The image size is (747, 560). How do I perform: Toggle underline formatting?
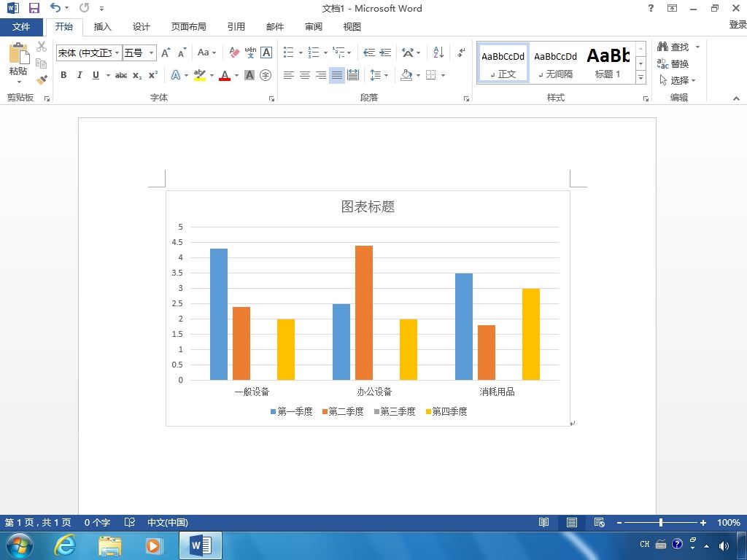(x=96, y=75)
